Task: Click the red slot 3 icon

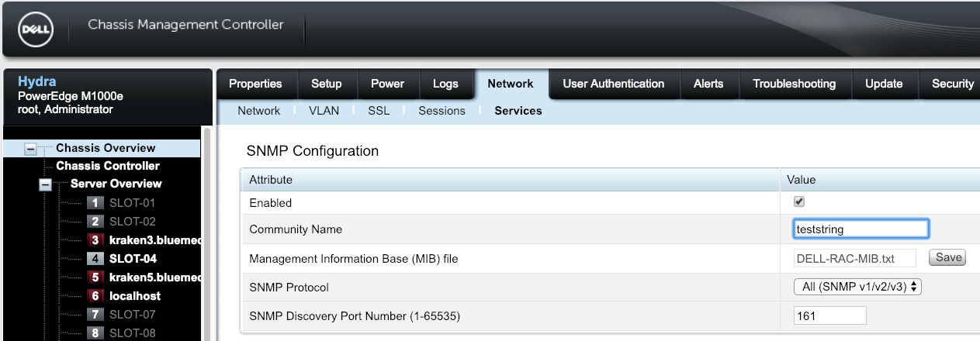Action: coord(95,240)
